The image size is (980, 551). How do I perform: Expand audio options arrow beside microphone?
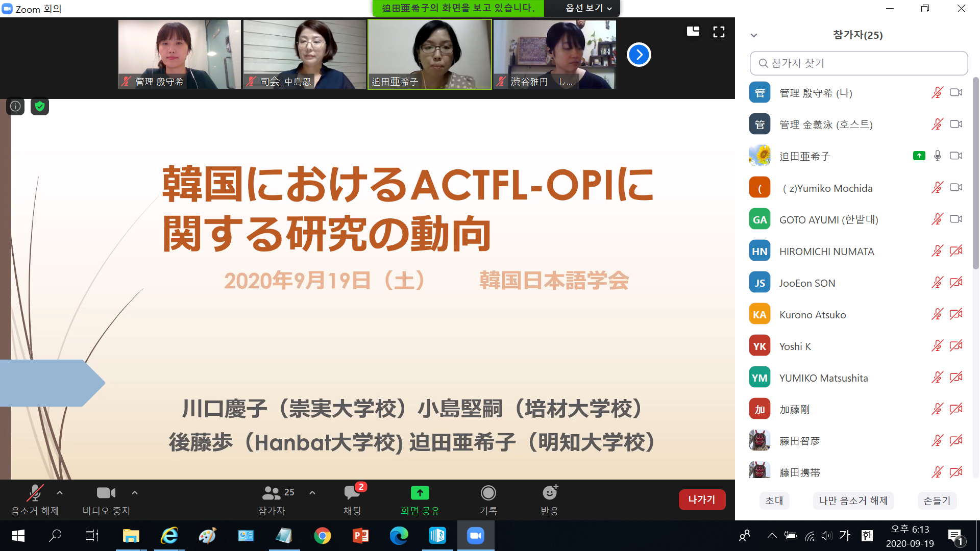coord(60,493)
